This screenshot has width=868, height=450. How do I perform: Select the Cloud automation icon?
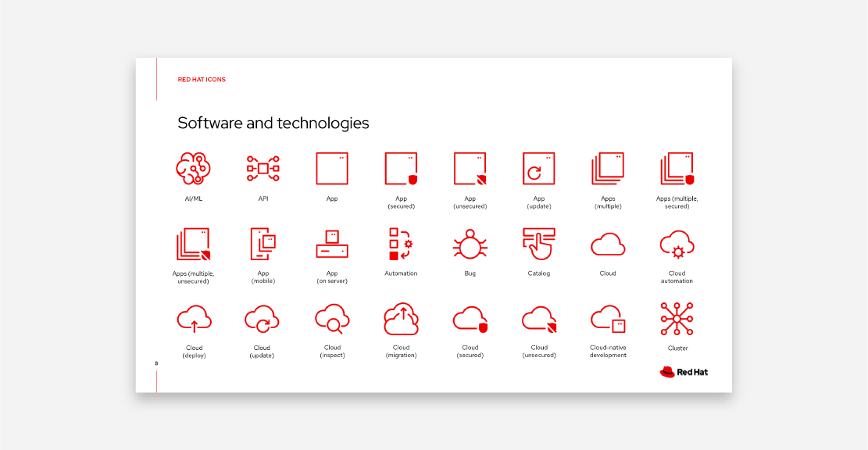(677, 244)
